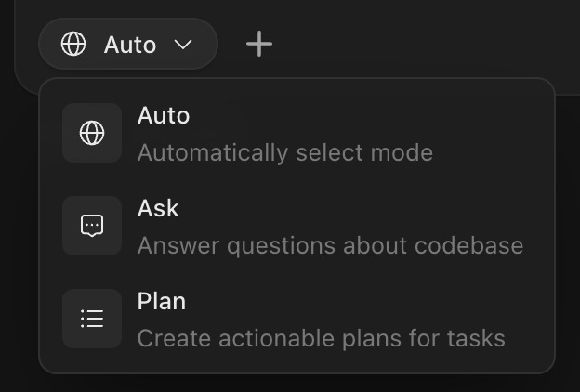Choose 'Create actionable plans for tasks' option

[321, 338]
